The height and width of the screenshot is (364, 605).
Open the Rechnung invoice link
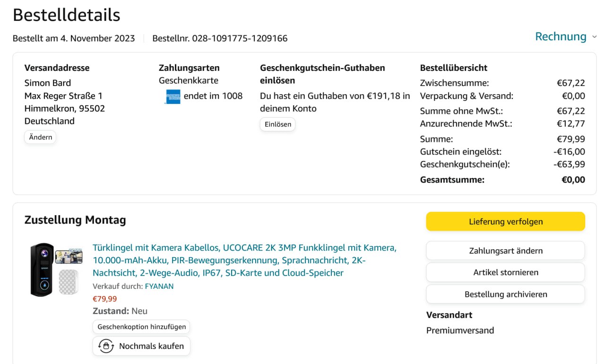561,37
